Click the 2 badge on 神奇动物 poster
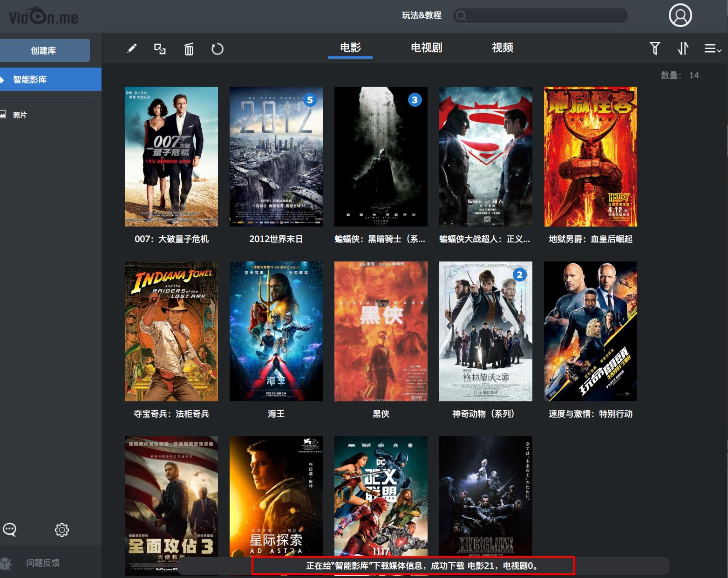Viewport: 728px width, 578px height. click(520, 275)
